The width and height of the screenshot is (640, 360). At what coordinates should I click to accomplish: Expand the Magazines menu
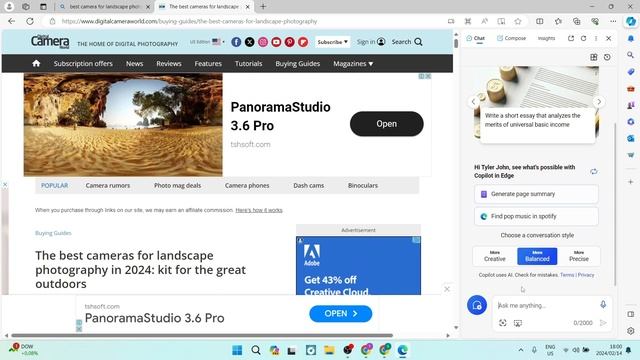(x=353, y=64)
